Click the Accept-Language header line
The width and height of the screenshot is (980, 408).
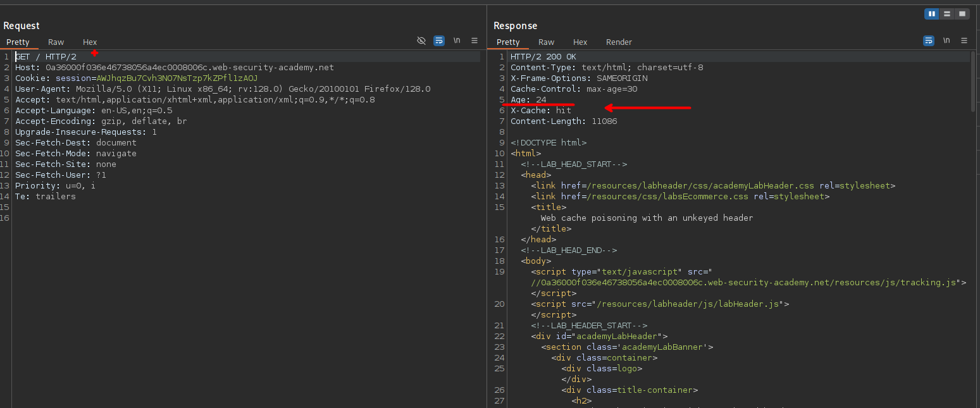click(x=94, y=111)
